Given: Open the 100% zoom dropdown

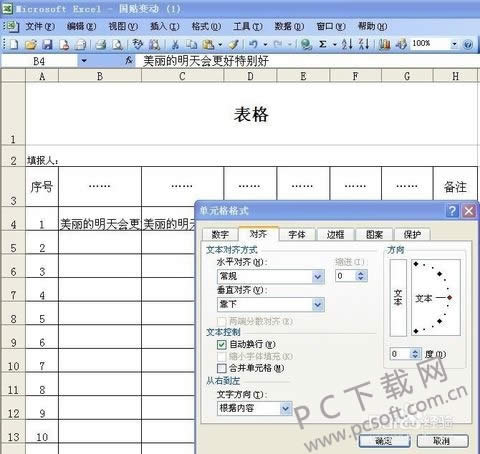Looking at the screenshot, I should tap(454, 44).
